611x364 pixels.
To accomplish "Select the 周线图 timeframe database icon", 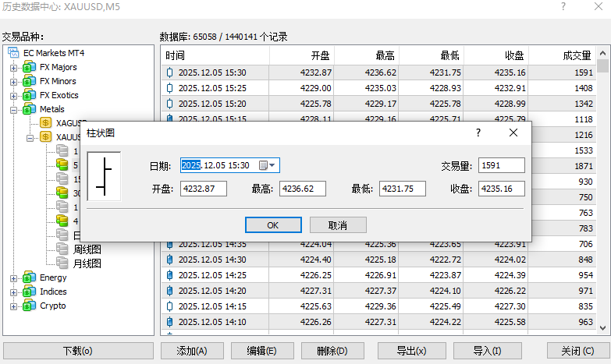I will click(62, 249).
